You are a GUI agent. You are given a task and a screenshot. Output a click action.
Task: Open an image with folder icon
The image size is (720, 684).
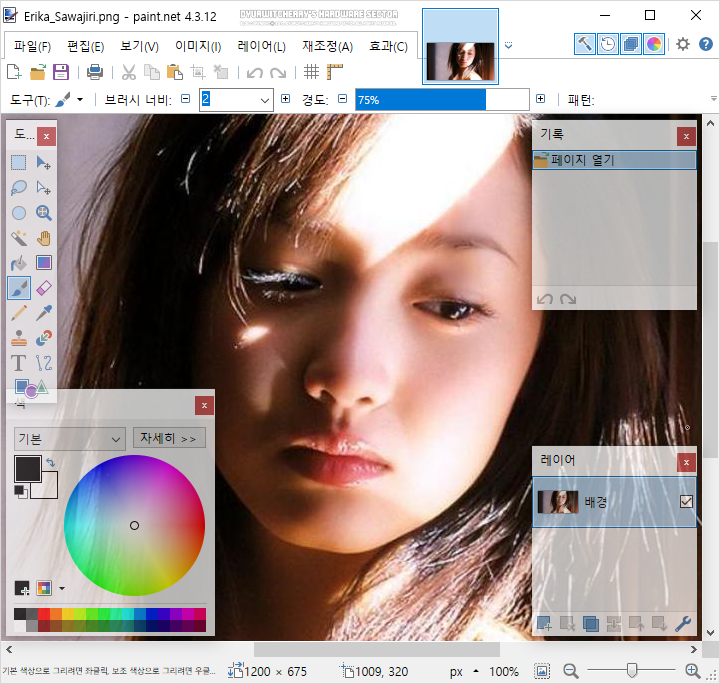pos(38,72)
